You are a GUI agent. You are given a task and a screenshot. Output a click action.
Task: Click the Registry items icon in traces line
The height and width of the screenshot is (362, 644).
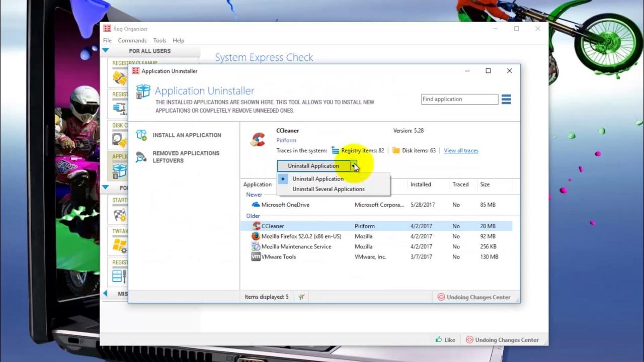pyautogui.click(x=336, y=150)
